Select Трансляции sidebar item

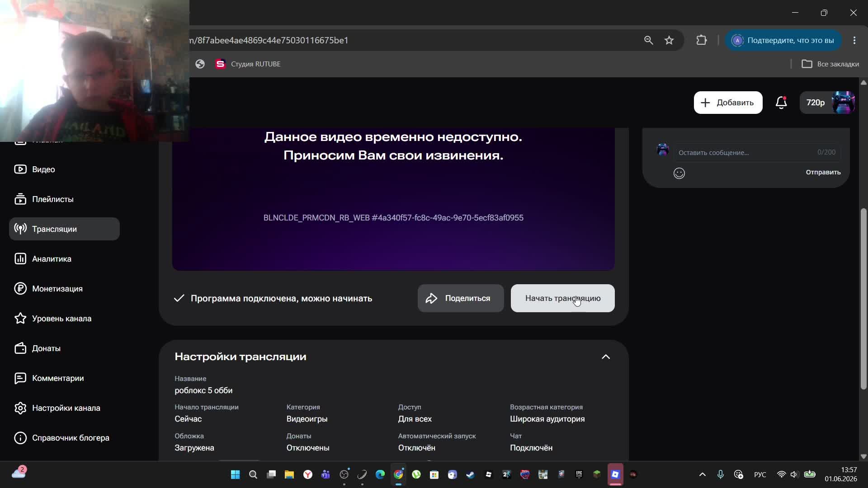(x=64, y=229)
